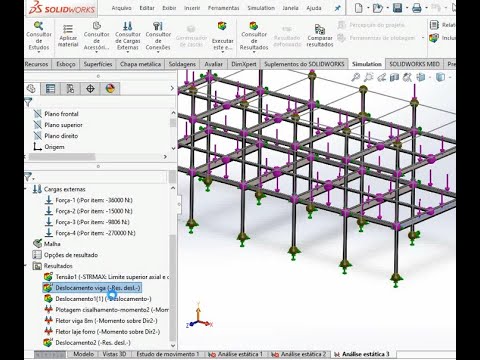Collapse the Cargas externas tree node
Image resolution: width=480 pixels, height=360 pixels.
[26, 189]
